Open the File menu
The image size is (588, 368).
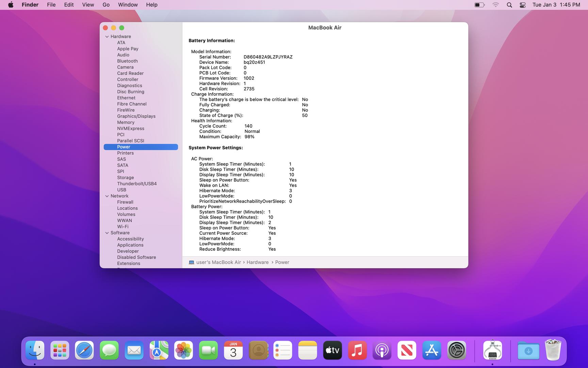[x=51, y=5]
